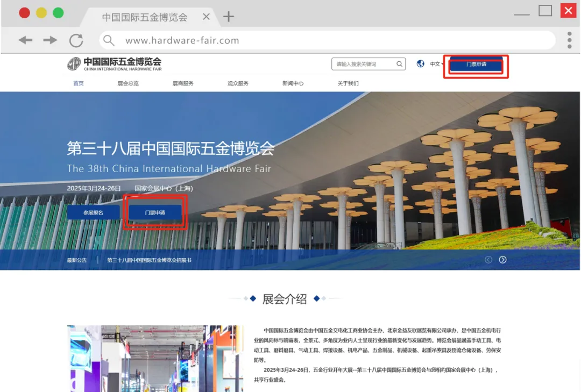Screen dimensions: 581x392
Task: Click the 参展报名 banner button
Action: 94,212
